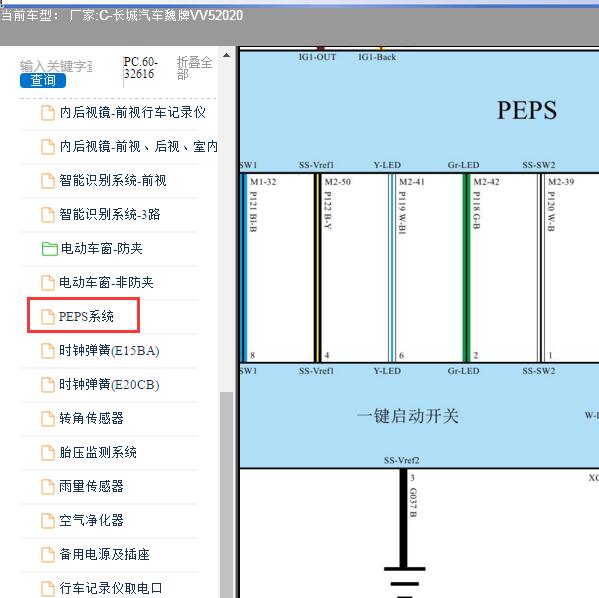Click the 查询 search button
Screen dimensions: 599x598
[43, 81]
